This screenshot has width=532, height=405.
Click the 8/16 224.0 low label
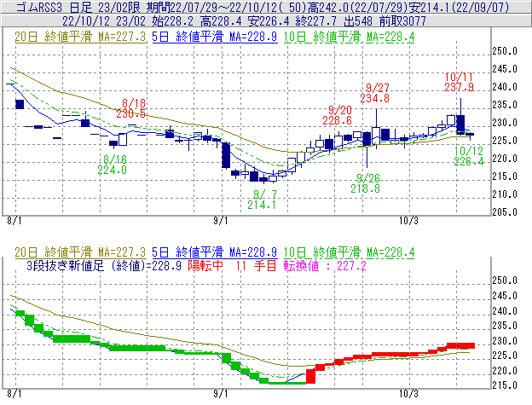[x=113, y=165]
